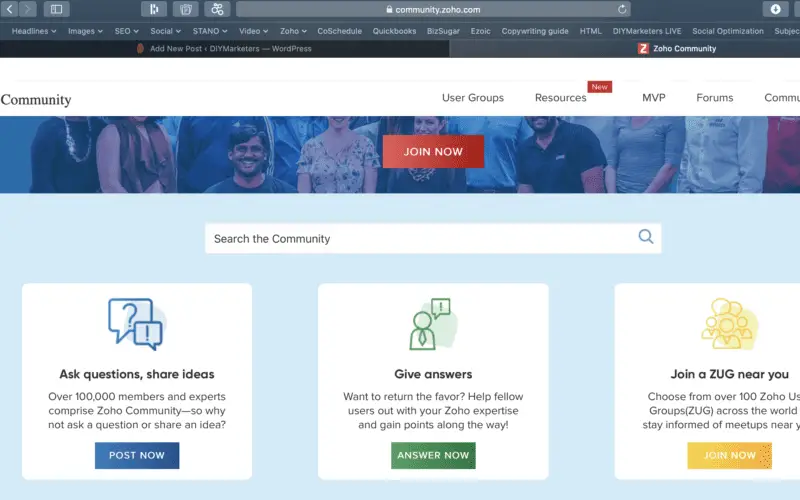Open the BizSugar bookmark
The image size is (800, 500).
pos(443,31)
